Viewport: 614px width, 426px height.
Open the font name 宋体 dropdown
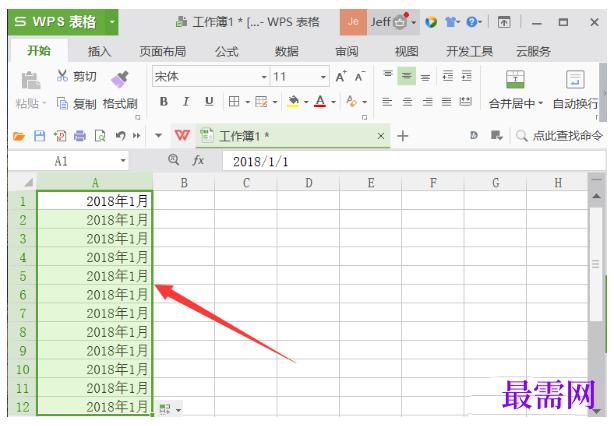pos(264,77)
